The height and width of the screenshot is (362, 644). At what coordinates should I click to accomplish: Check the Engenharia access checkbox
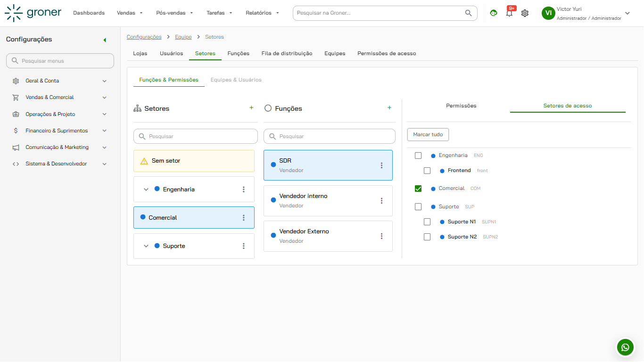point(418,156)
